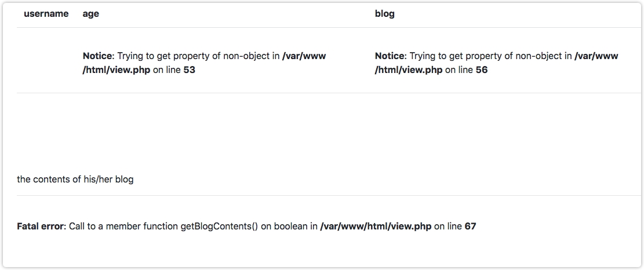Click '/var/www' path text in the blog notice
This screenshot has height=270, width=644.
click(596, 56)
